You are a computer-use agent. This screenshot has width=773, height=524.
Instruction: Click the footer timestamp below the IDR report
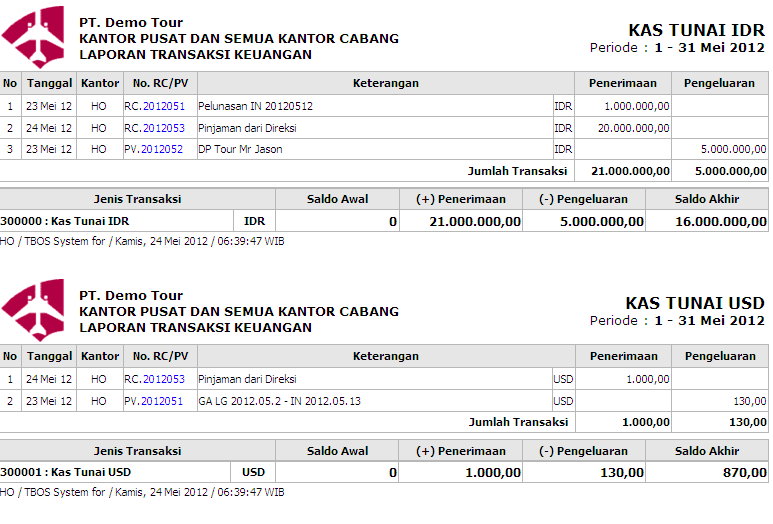142,242
